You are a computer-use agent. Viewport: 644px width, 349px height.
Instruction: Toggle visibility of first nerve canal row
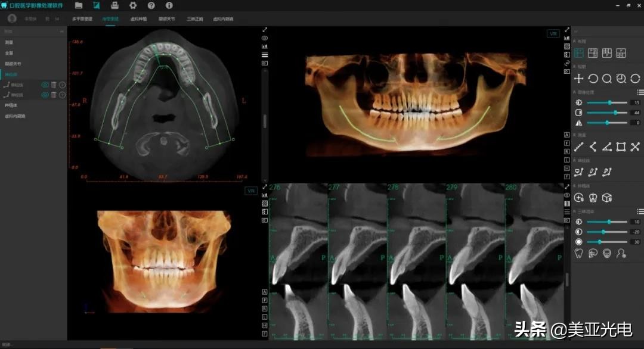click(x=45, y=85)
